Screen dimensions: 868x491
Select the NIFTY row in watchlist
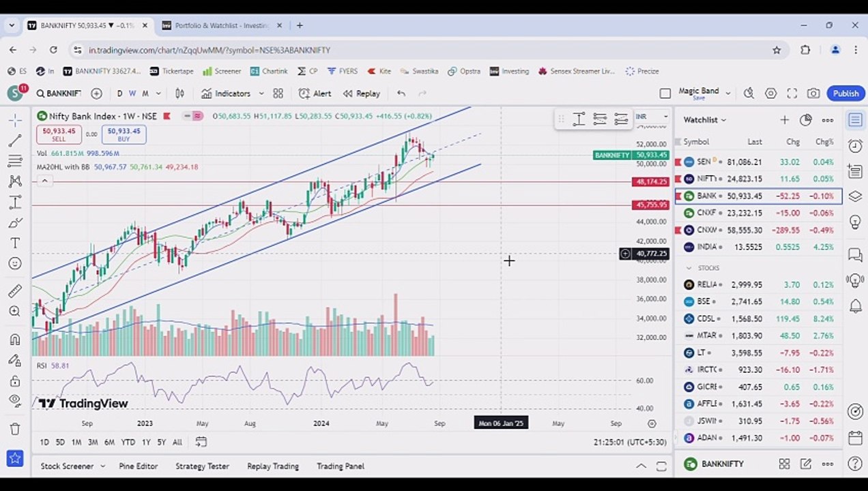click(x=758, y=179)
